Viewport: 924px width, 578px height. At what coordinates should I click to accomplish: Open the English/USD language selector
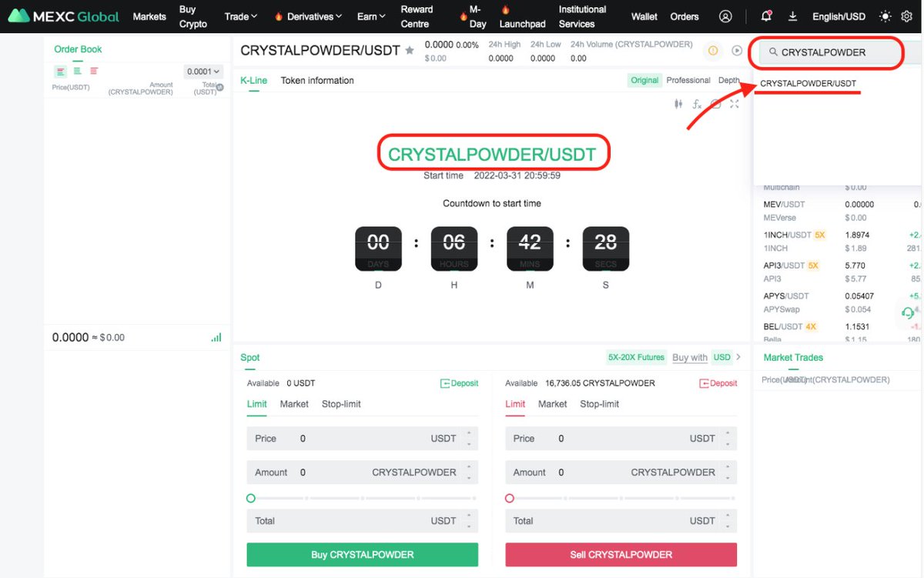839,16
